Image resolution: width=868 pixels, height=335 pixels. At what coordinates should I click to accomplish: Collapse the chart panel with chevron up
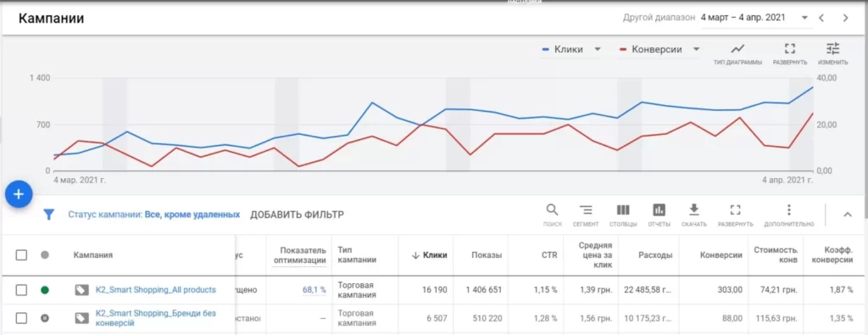(847, 215)
